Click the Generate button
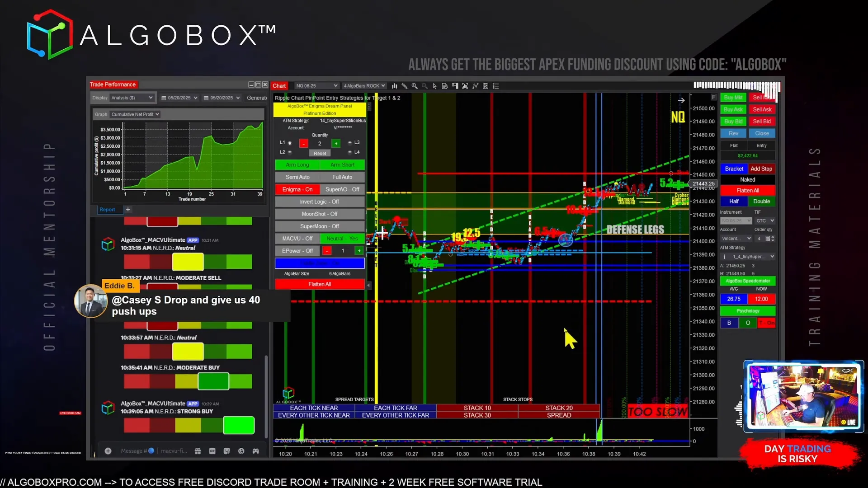 tap(257, 98)
